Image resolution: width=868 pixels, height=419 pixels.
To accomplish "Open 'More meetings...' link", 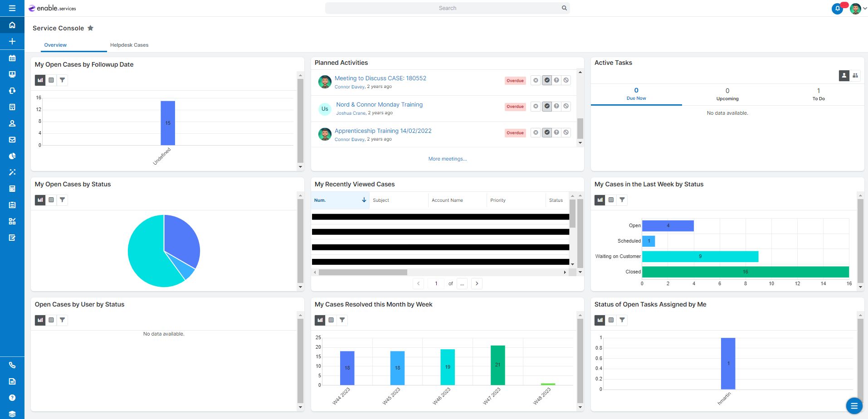I will (x=447, y=159).
